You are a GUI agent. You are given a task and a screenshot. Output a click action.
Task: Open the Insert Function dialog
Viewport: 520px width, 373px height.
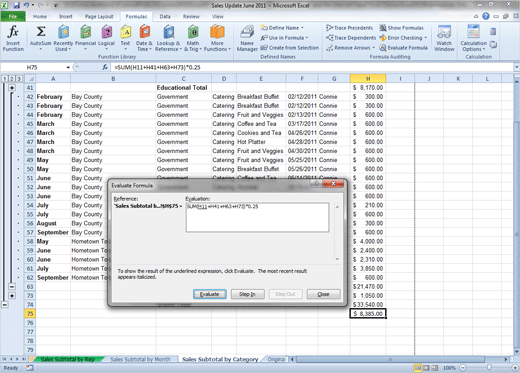pyautogui.click(x=13, y=38)
